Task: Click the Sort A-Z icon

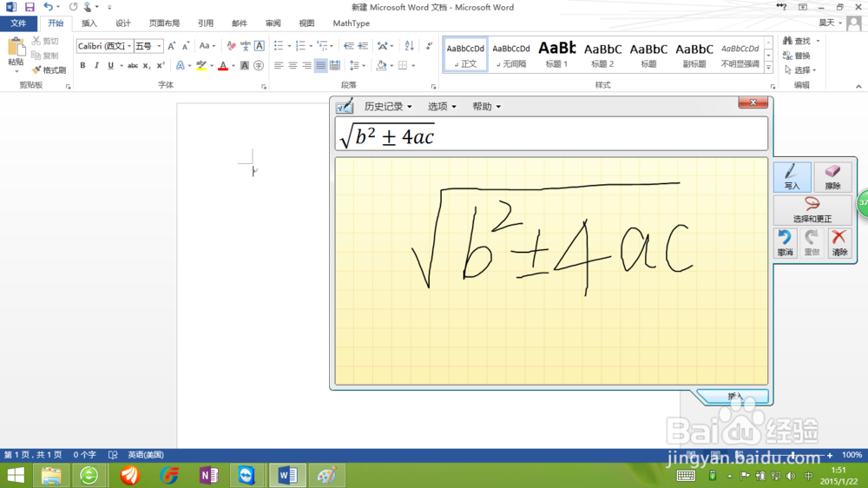Action: pyautogui.click(x=409, y=46)
